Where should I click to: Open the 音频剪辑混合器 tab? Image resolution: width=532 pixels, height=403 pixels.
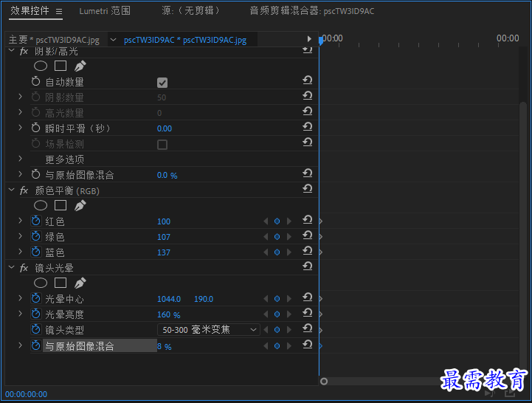[x=312, y=11]
